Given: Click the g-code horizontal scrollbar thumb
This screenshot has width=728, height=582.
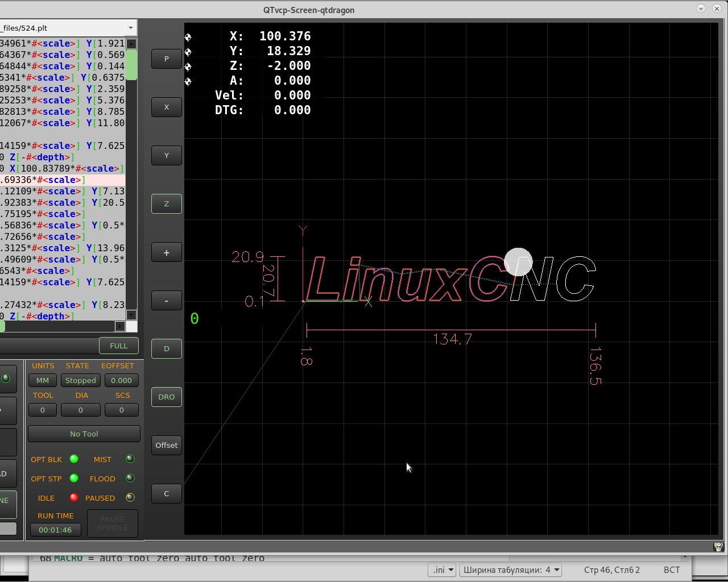Looking at the screenshot, I should [x=2, y=326].
